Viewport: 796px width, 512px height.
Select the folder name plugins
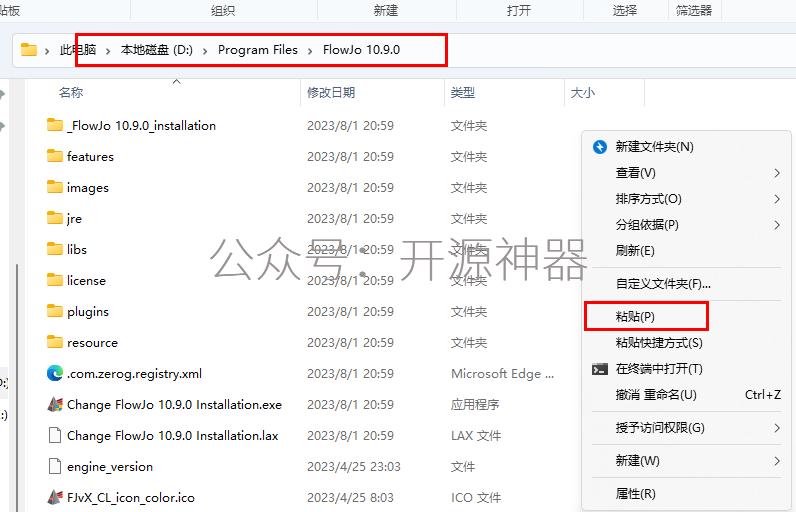(x=88, y=312)
